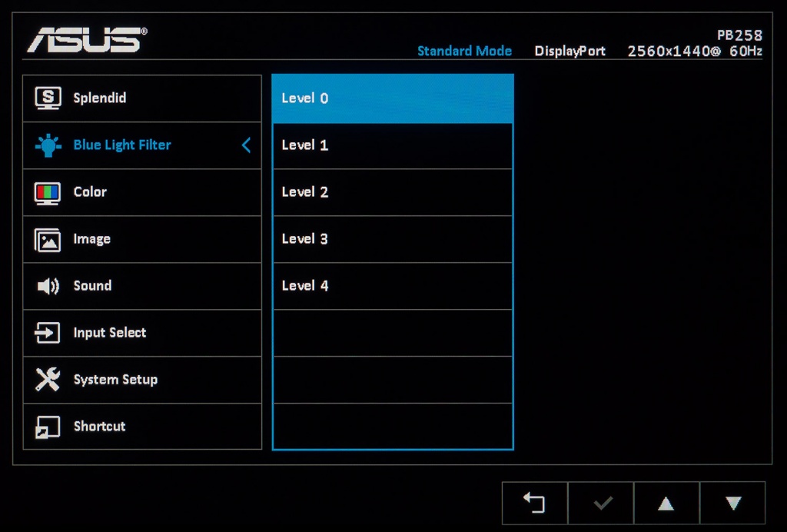Viewport: 787px width, 532px height.
Task: Collapse submenu with the blue chevron
Action: pyautogui.click(x=246, y=145)
